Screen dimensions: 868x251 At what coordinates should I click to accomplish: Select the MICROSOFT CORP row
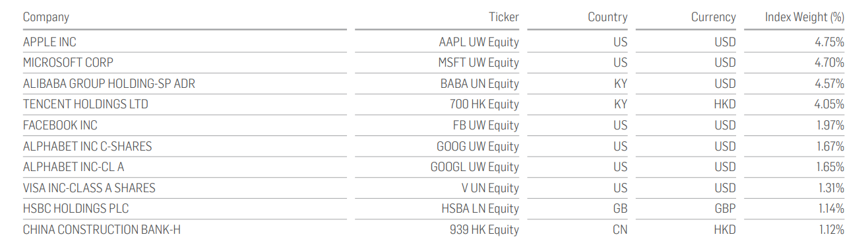[434, 63]
